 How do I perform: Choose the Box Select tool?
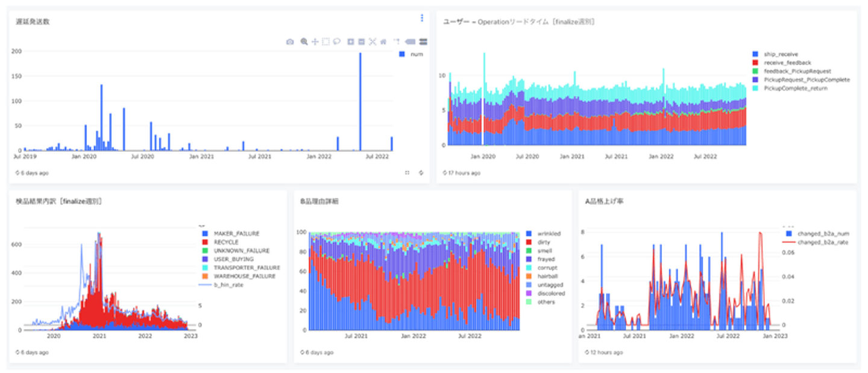click(x=325, y=42)
